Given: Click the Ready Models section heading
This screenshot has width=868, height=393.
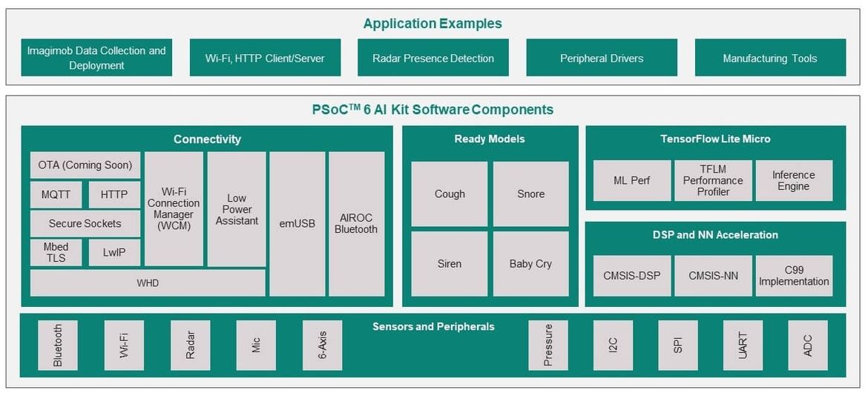Looking at the screenshot, I should [x=490, y=139].
